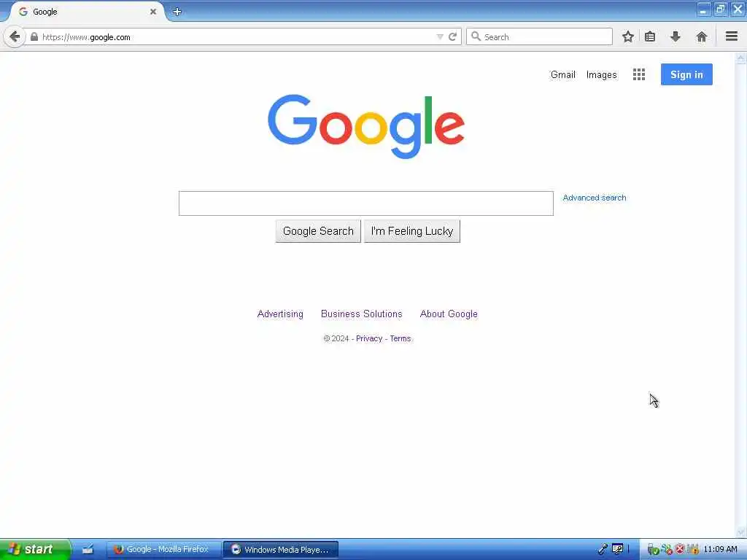Viewport: 747px width, 560px height.
Task: Click the padlock site security icon
Action: click(34, 36)
